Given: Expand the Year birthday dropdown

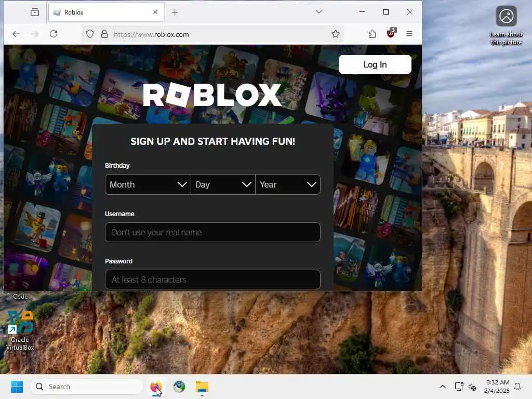Looking at the screenshot, I should click(x=288, y=184).
